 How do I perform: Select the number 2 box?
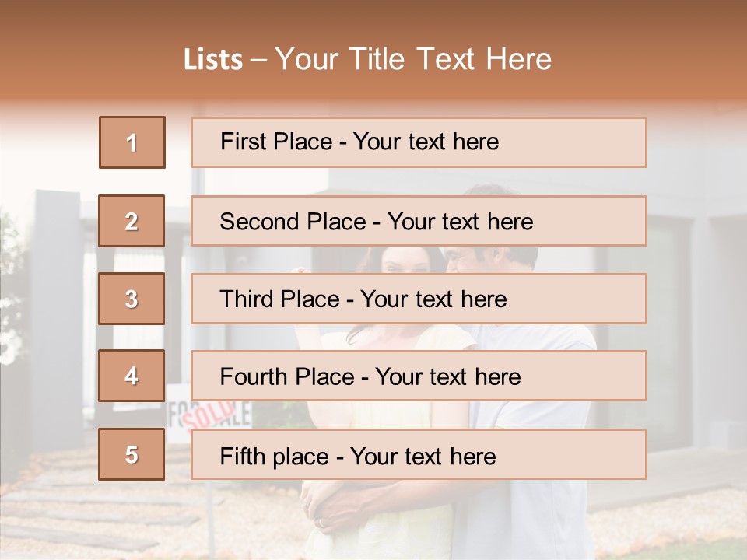point(132,221)
